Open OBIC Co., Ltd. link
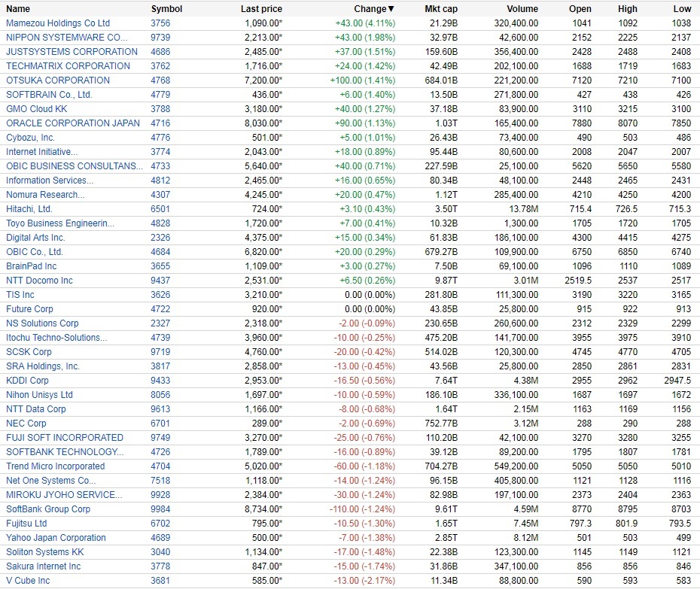This screenshot has width=700, height=589. [35, 252]
